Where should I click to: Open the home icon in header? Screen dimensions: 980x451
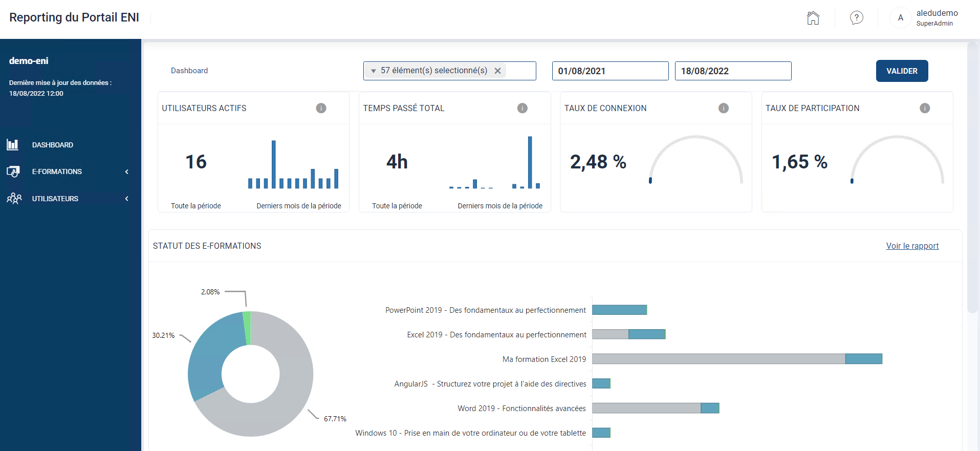[x=813, y=18]
